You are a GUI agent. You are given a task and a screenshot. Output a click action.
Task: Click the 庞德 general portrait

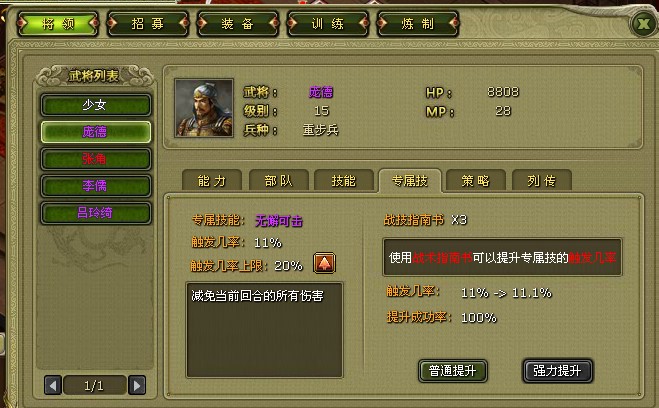tap(204, 108)
